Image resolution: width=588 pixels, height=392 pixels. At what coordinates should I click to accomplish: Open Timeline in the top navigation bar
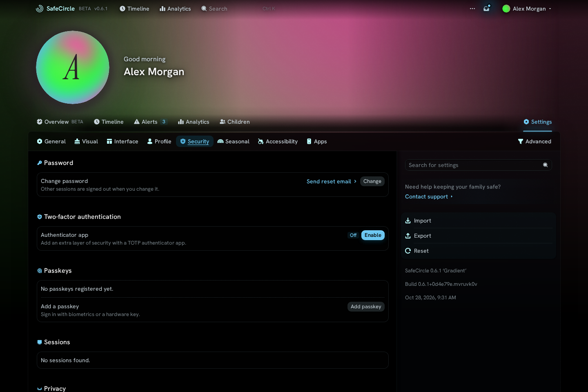click(134, 9)
